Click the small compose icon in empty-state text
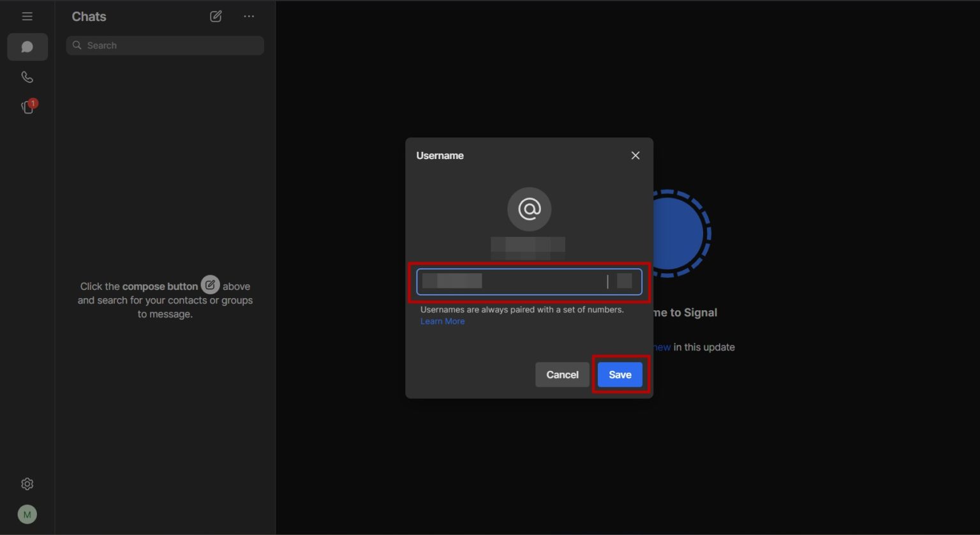Image resolution: width=980 pixels, height=535 pixels. pyautogui.click(x=210, y=285)
